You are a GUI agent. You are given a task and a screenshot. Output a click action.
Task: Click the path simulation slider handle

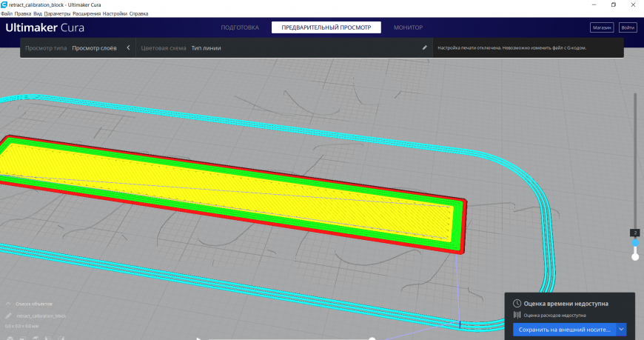point(372,339)
